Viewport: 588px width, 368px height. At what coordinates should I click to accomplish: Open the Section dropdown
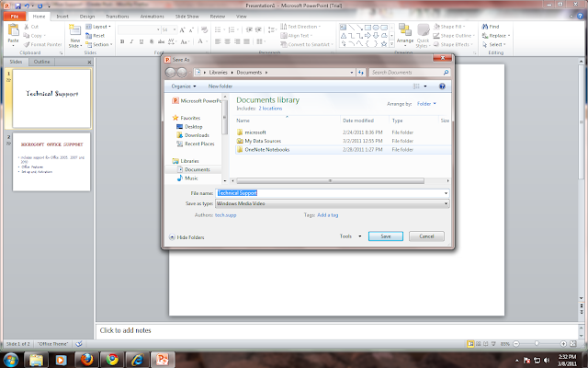coord(99,44)
